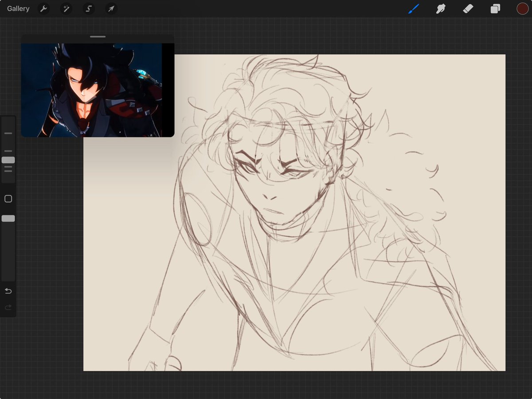This screenshot has width=532, height=399.
Task: Select the Eraser tool
Action: pos(468,8)
